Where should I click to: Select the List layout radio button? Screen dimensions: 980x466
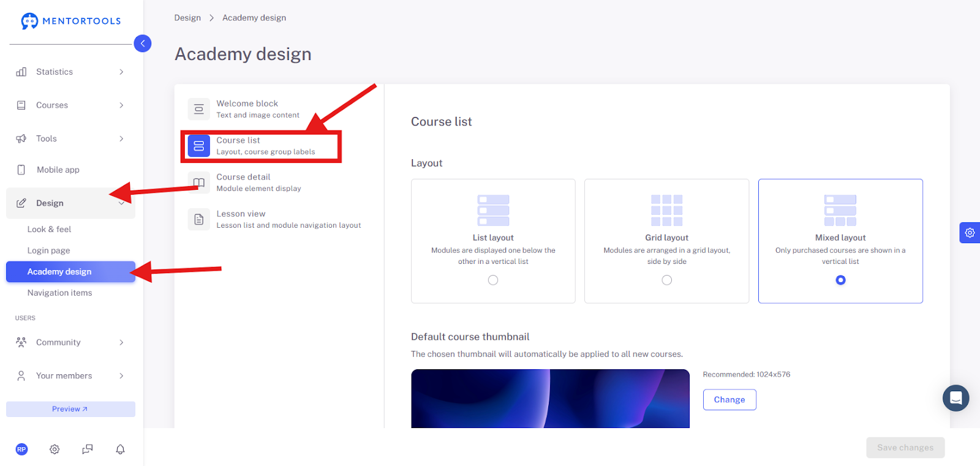pos(493,280)
